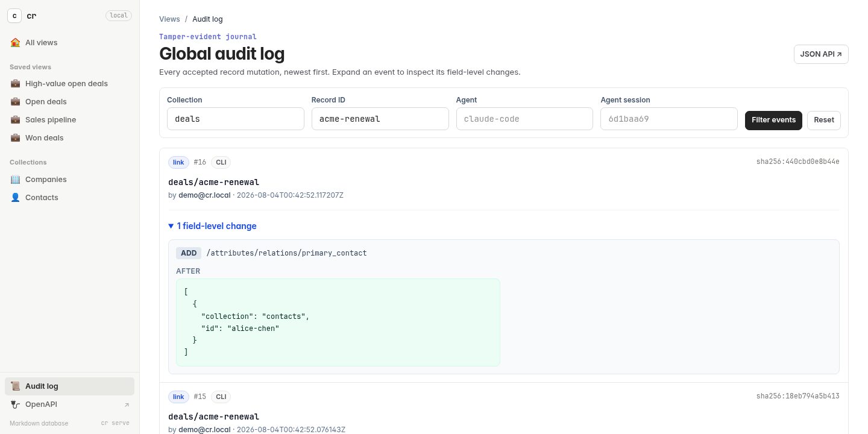868x434 pixels.
Task: Click the person icon beside Contacts
Action: 15,198
